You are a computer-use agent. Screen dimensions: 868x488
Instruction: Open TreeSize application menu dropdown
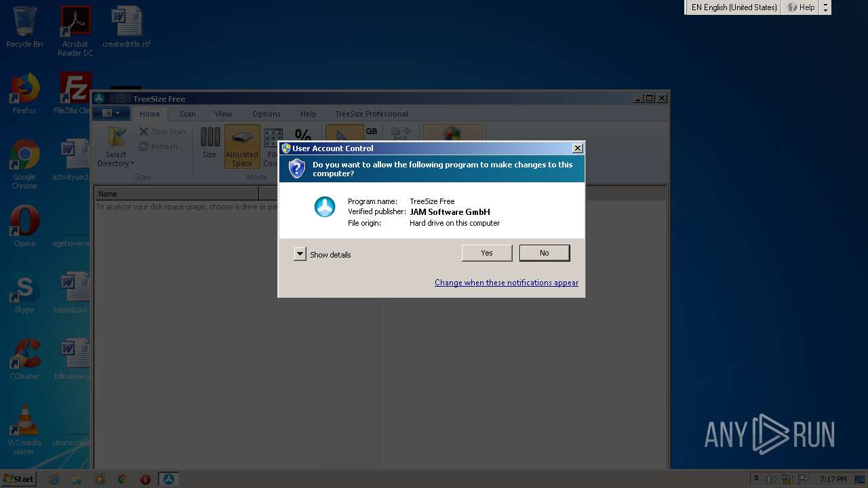click(111, 113)
